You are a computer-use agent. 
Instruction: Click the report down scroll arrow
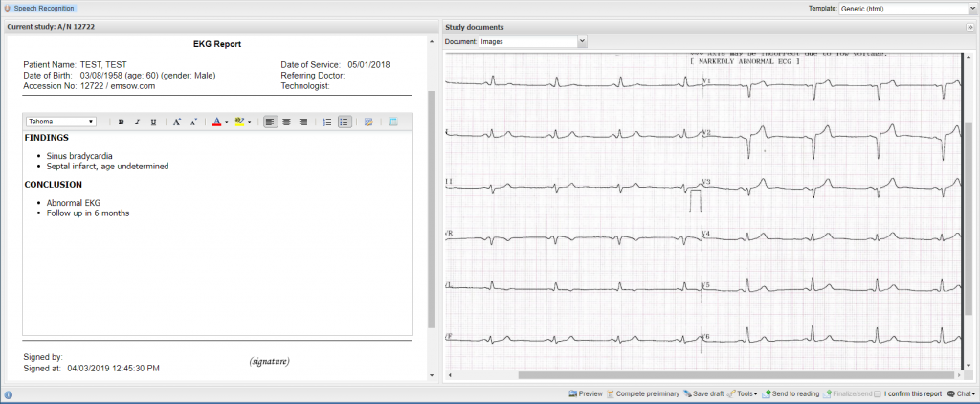click(x=432, y=375)
